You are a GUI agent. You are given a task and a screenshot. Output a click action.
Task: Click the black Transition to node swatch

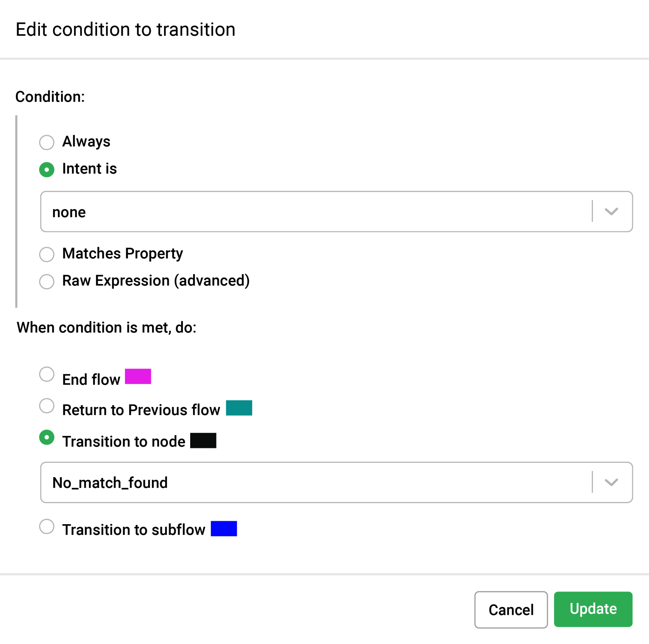203,440
